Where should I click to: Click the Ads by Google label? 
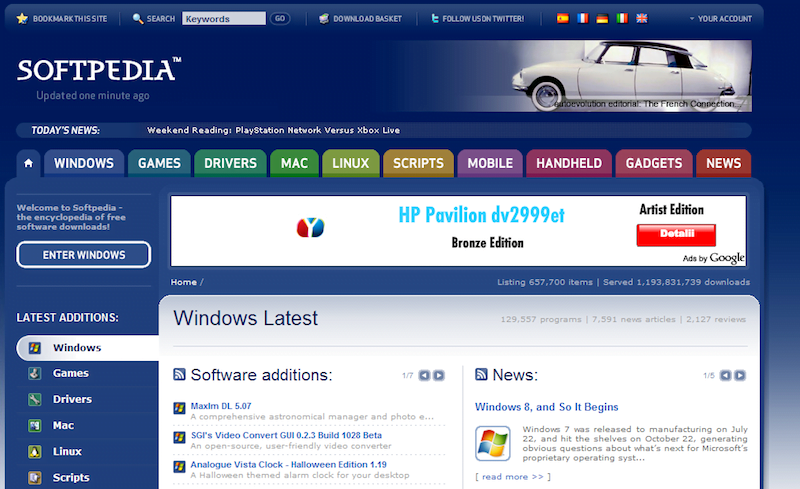pyautogui.click(x=713, y=258)
